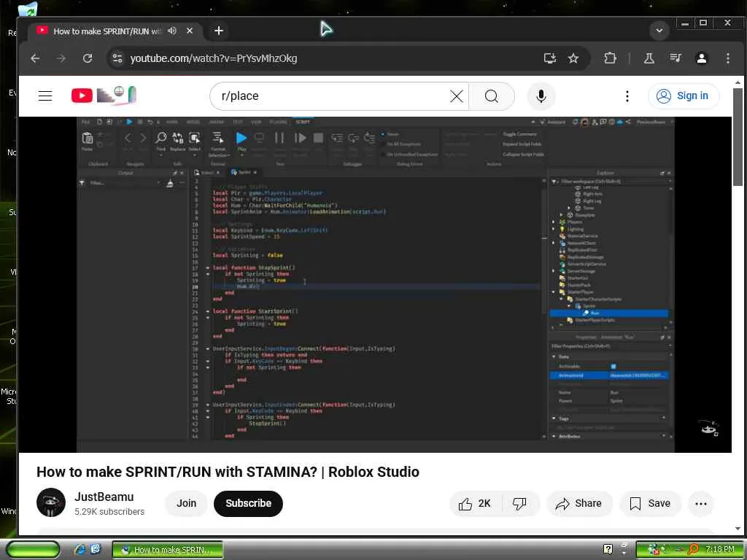Clear the r/place search query
Screen dimensions: 747x560
coord(457,96)
